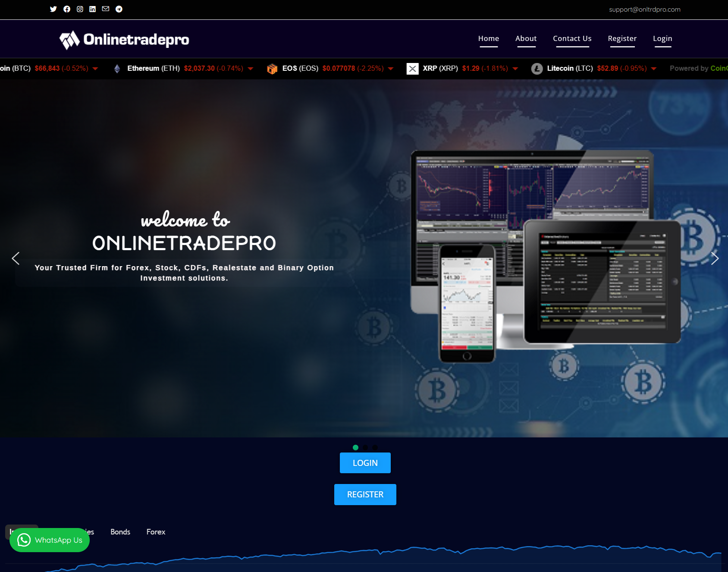Viewport: 728px width, 572px height.
Task: Open the Instagram social icon
Action: point(79,9)
